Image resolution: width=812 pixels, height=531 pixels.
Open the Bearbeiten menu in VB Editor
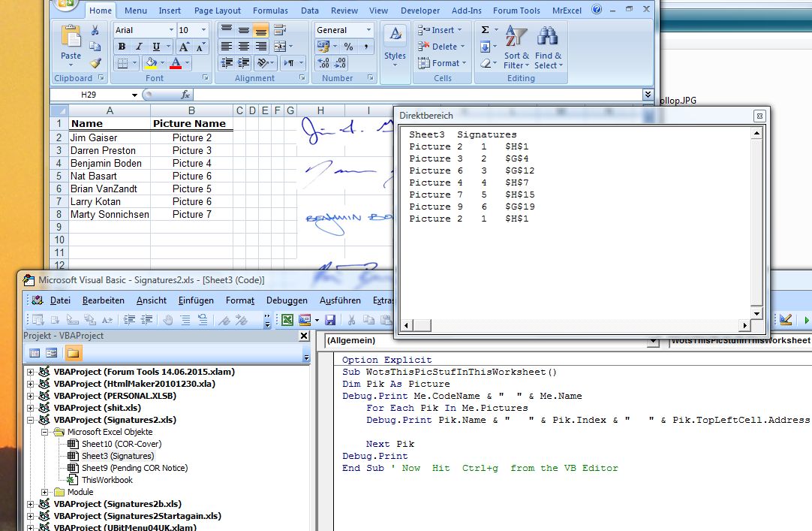tap(103, 300)
